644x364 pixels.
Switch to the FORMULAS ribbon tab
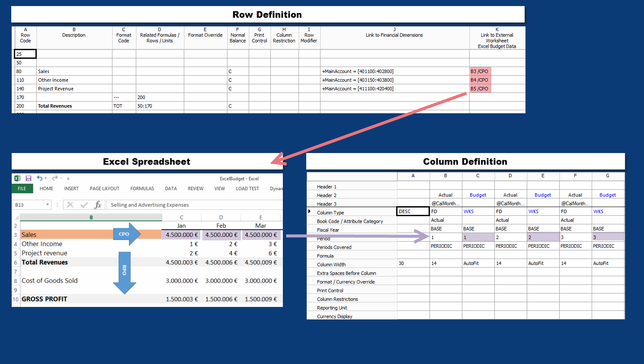(142, 188)
